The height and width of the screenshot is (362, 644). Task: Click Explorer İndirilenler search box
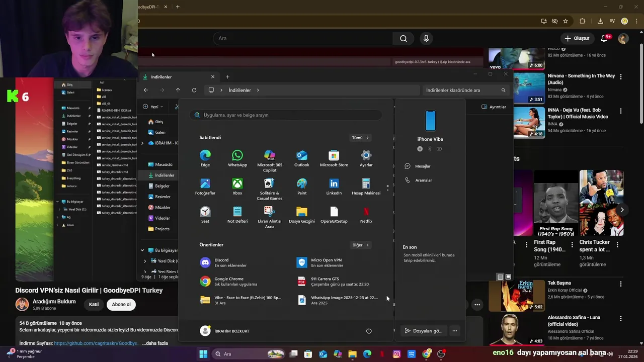(465, 90)
